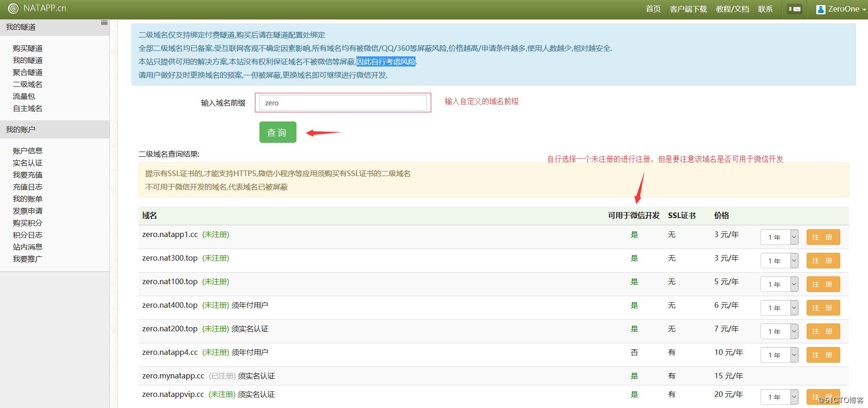Click the 15 元/年 price cell
This screenshot has width=868, height=408.
pos(729,376)
